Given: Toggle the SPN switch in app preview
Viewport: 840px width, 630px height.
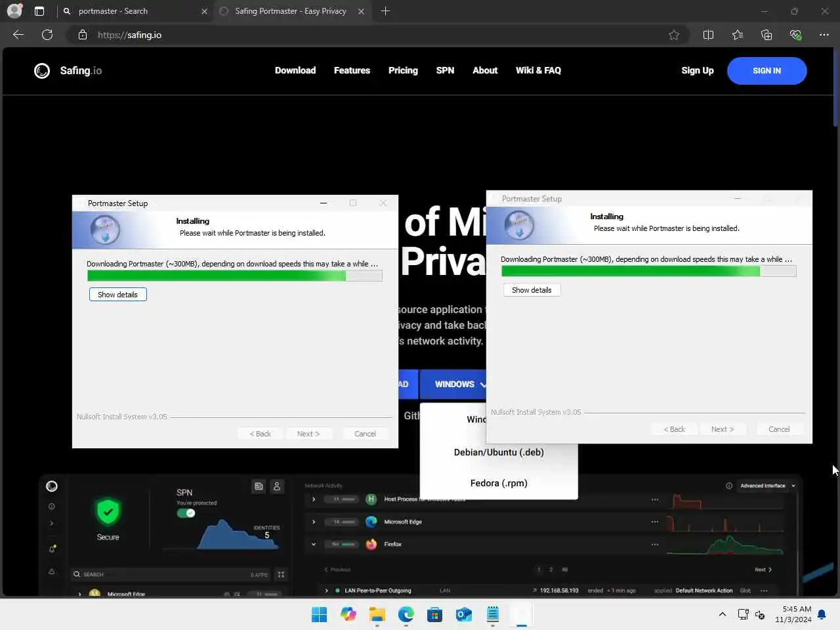Looking at the screenshot, I should point(186,513).
